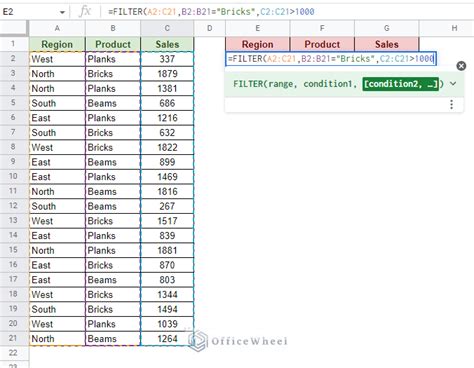
Task: Select column H header
Action: click(454, 28)
